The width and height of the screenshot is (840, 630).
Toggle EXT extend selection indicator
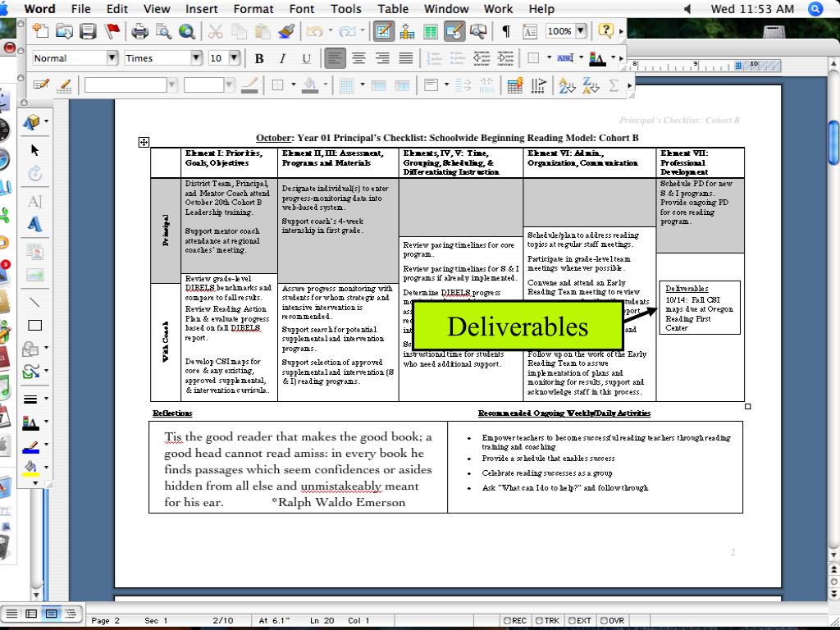[x=580, y=620]
